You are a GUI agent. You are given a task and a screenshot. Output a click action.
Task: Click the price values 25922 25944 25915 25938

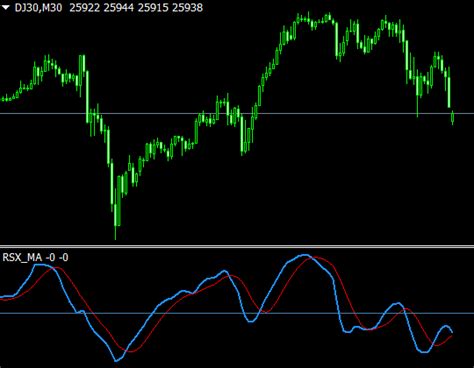pos(136,7)
